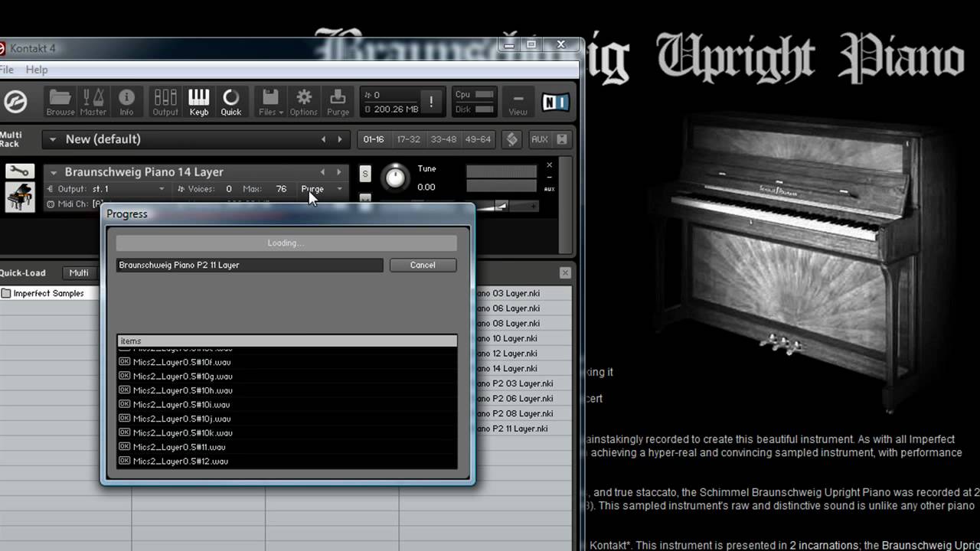Select the ano P2 06 Layer.nki file
980x551 pixels.
point(514,398)
